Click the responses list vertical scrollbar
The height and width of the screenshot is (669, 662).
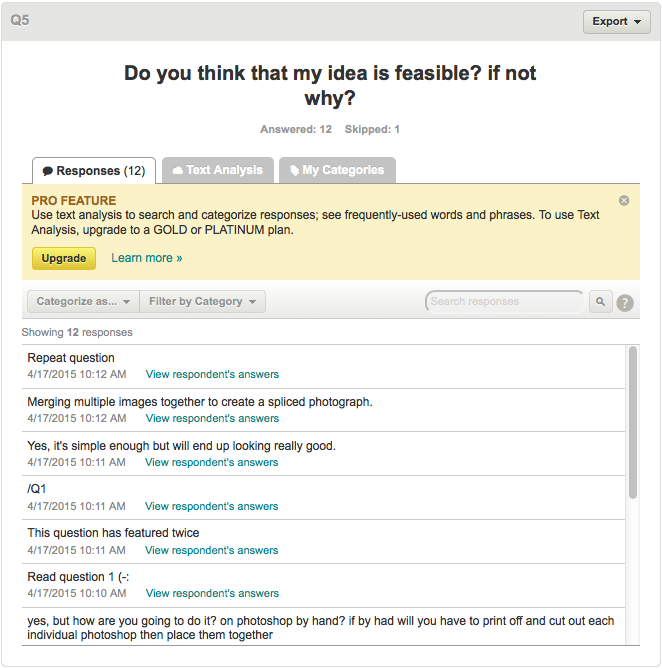click(631, 421)
